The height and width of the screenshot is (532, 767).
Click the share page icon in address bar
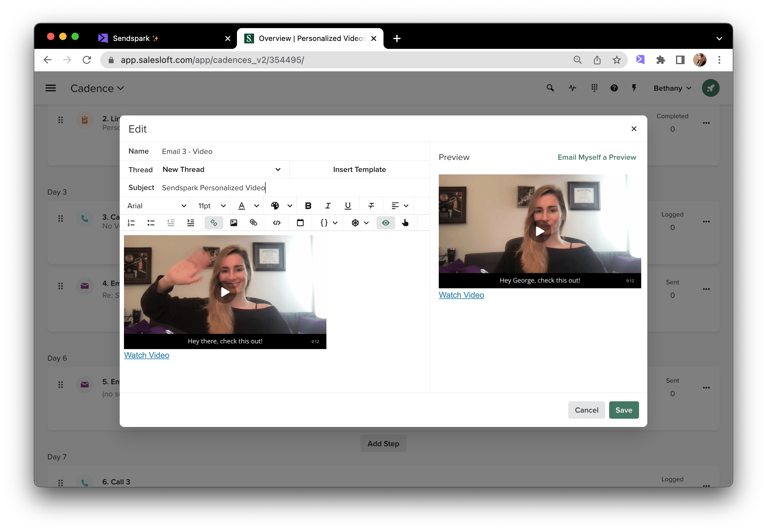tap(597, 60)
